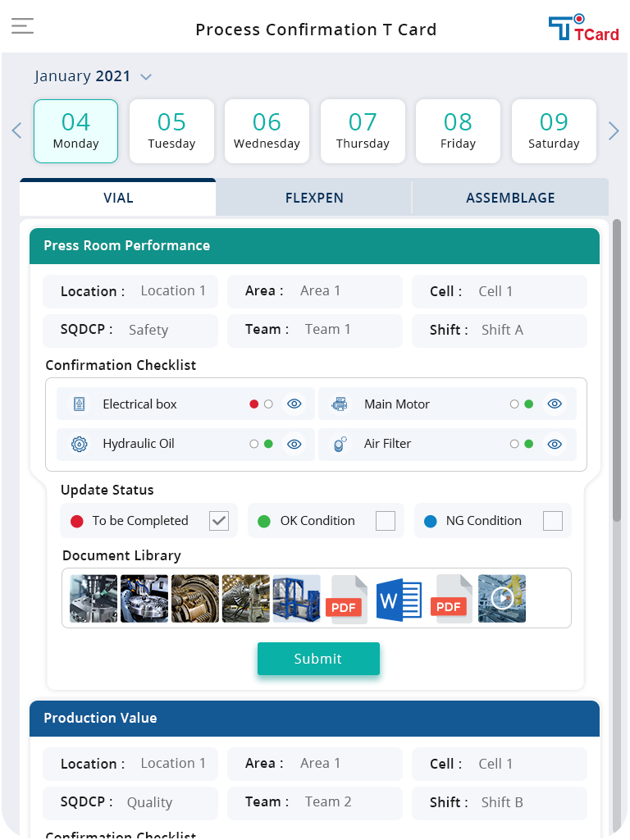This screenshot has height=840, width=630.
Task: View Air Filter details eye icon
Action: tap(555, 444)
